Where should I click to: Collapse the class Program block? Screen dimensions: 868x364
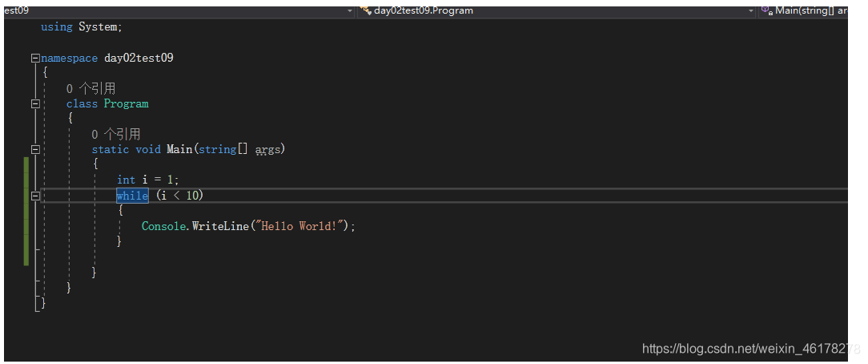pyautogui.click(x=34, y=103)
